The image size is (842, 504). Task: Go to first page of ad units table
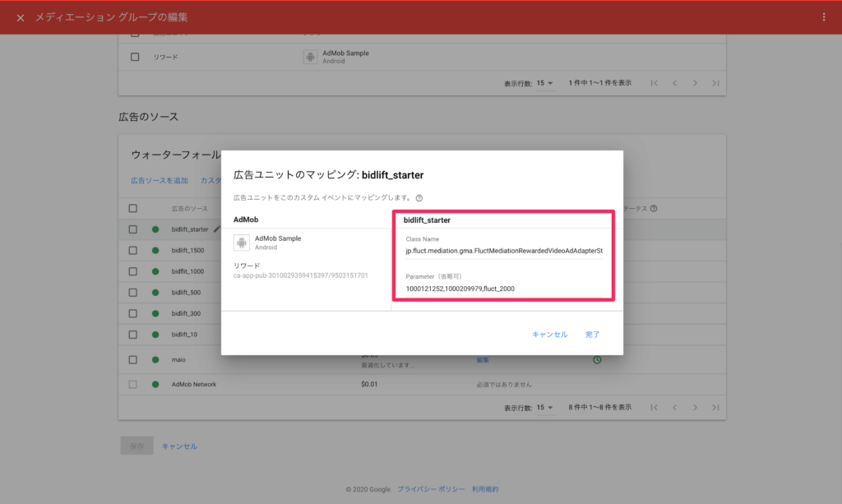(x=654, y=83)
